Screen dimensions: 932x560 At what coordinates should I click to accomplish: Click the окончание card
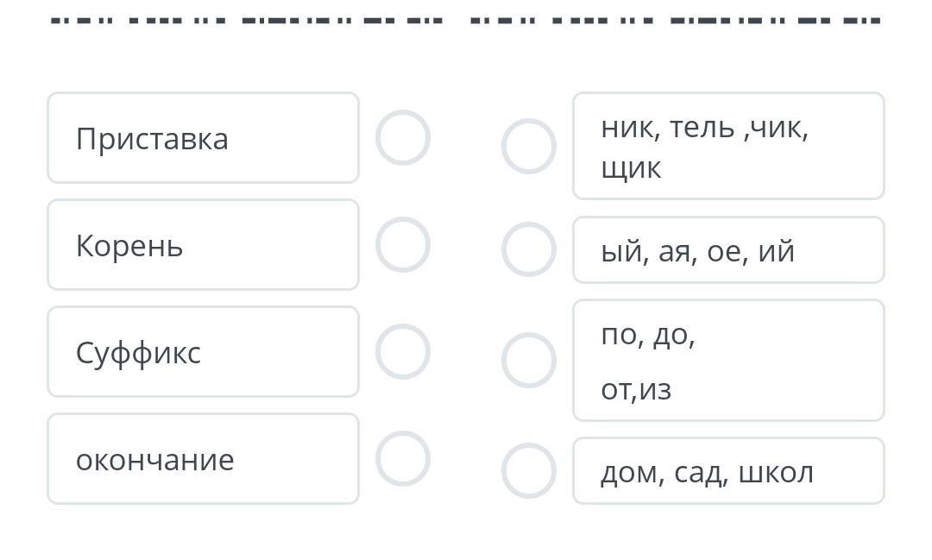(203, 459)
